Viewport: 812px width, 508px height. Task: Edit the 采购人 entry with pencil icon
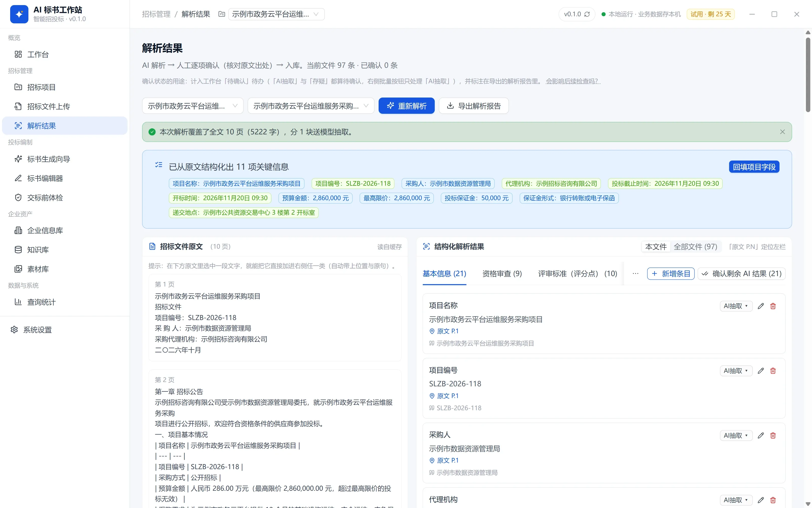point(761,435)
